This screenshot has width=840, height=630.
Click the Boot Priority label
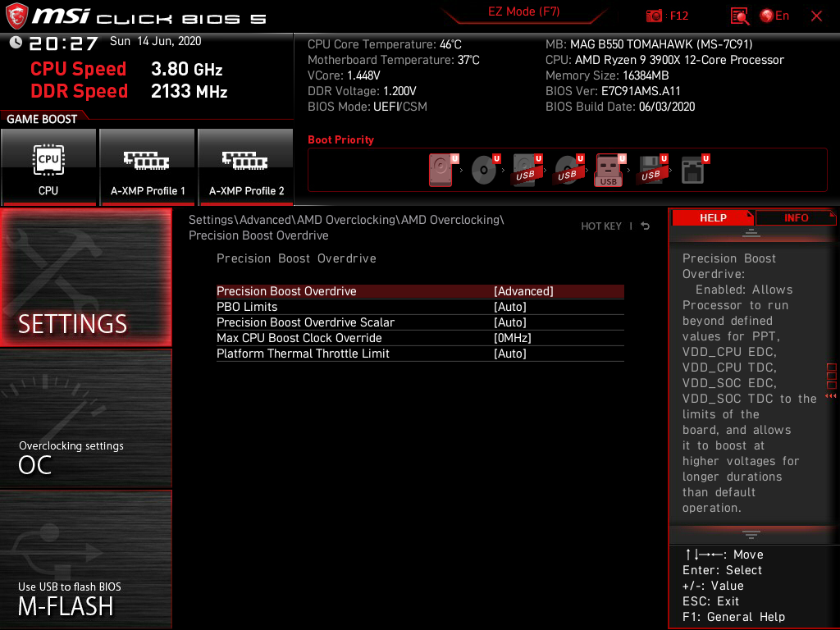[340, 139]
